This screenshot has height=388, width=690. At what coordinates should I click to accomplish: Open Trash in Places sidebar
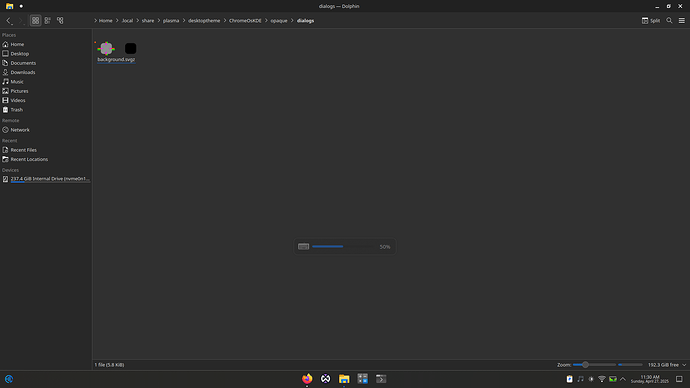(x=46, y=110)
